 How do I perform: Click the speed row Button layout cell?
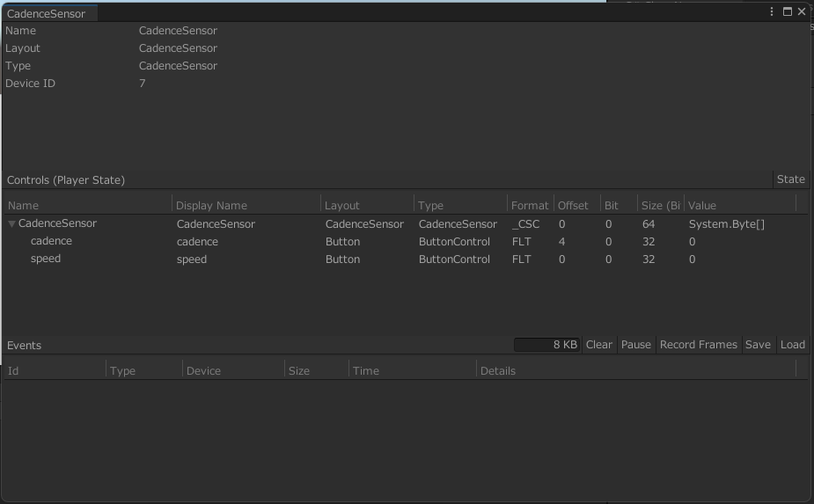(342, 259)
